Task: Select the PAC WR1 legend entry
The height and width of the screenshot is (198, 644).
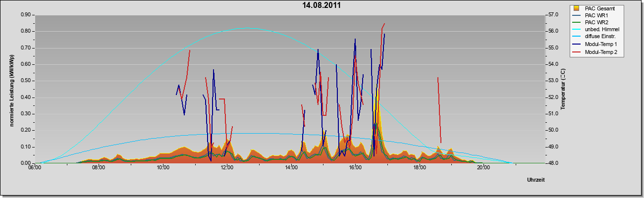Action: coord(596,15)
